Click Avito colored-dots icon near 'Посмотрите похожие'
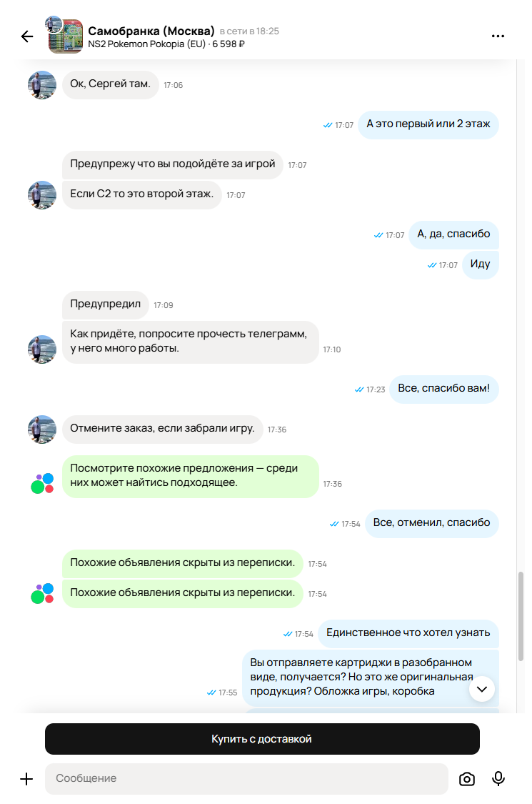Screen dimensions: 532x804 (x=42, y=483)
